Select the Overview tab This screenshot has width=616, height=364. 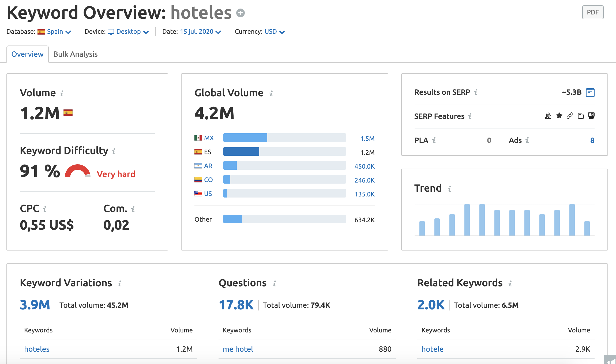(27, 54)
